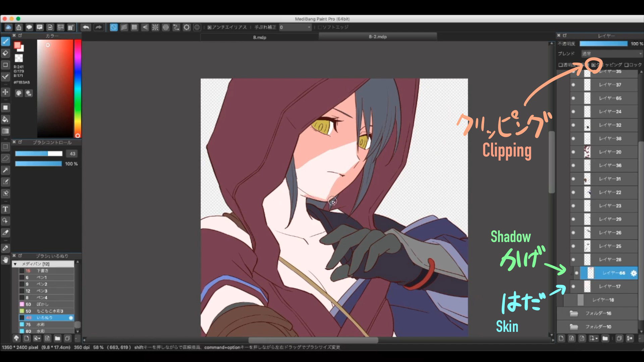Select the もこもこ水彩3 brush
644x362 pixels.
coord(46,311)
